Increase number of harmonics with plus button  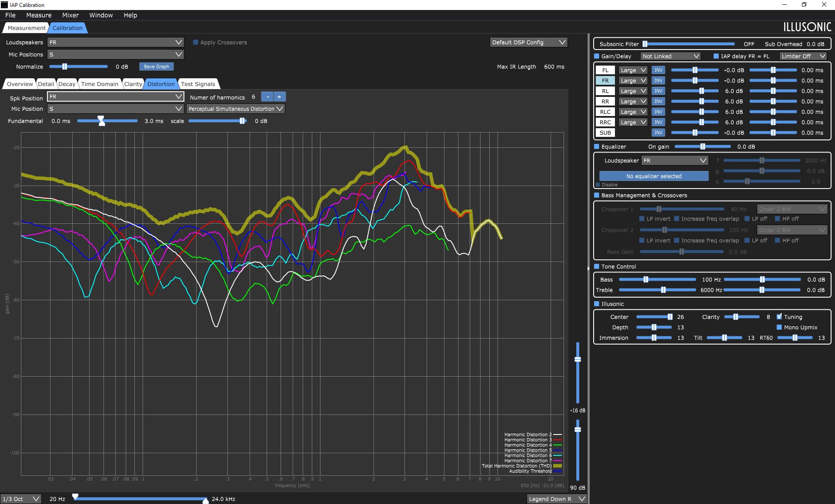279,97
